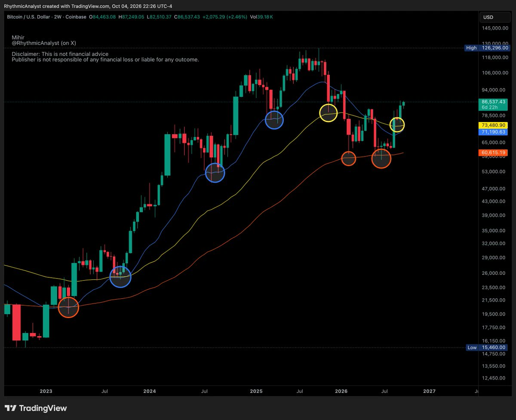Click the Low 15,460.00 price label

[x=486, y=347]
